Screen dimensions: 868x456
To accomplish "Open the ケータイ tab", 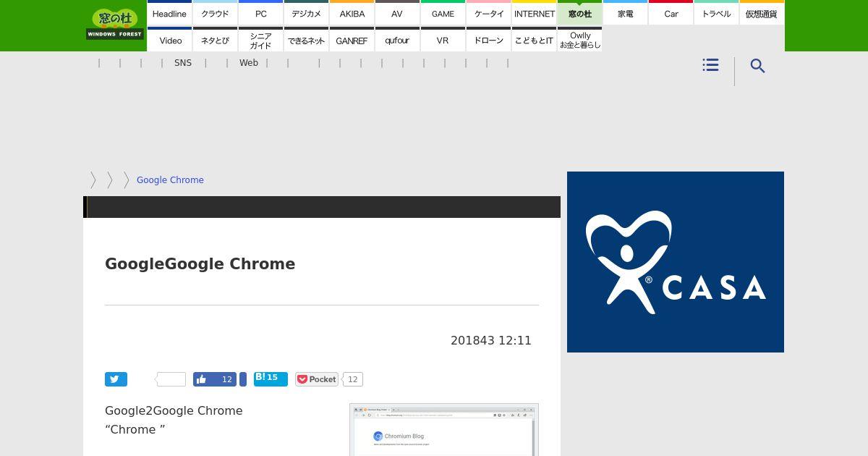I will [488, 13].
